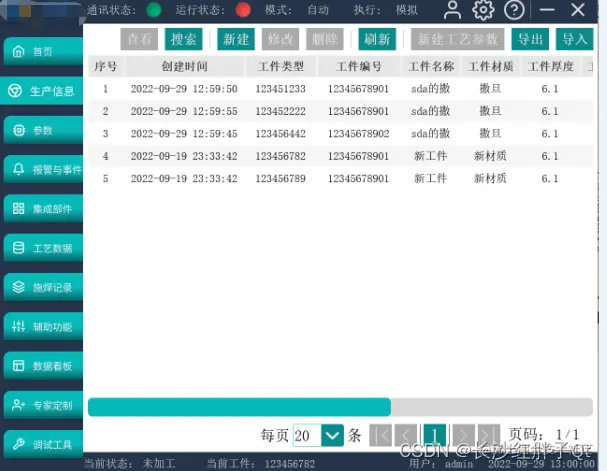Go to previous page arrow button

point(406,435)
